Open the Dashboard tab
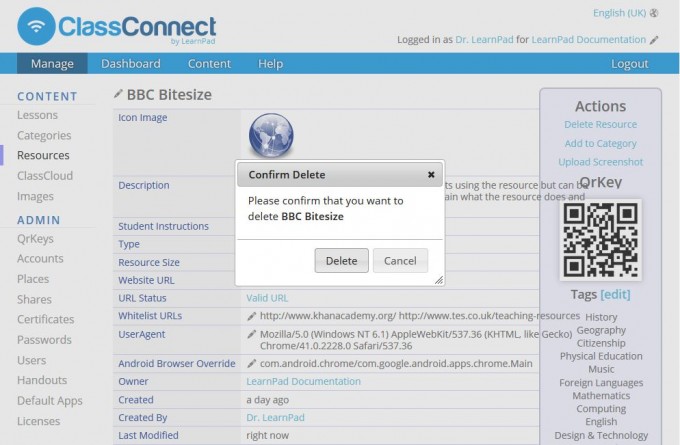Image resolution: width=680 pixels, height=445 pixels. tap(131, 64)
